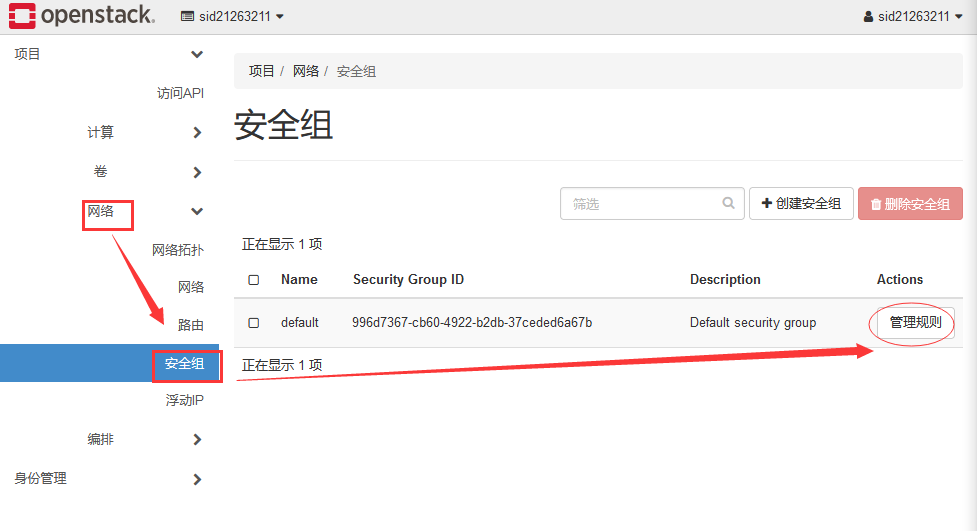Click the 编排 sidebar label
Screen dimensions: 977x531
tap(100, 439)
